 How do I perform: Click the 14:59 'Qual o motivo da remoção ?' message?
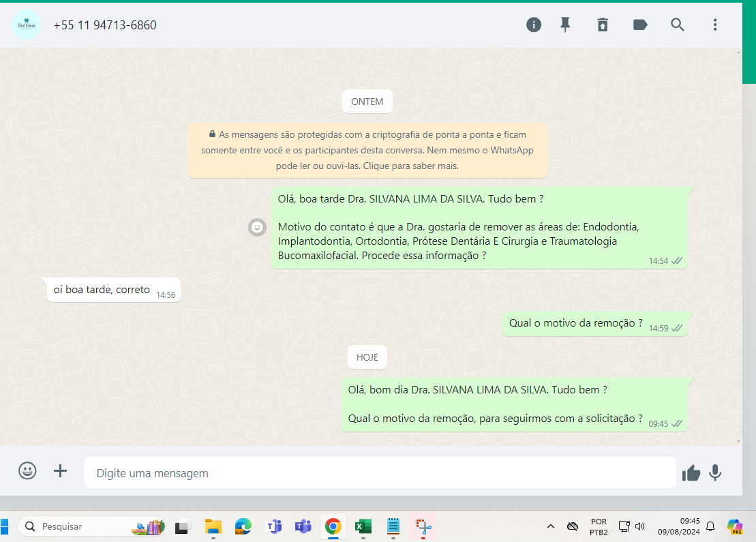coord(595,324)
